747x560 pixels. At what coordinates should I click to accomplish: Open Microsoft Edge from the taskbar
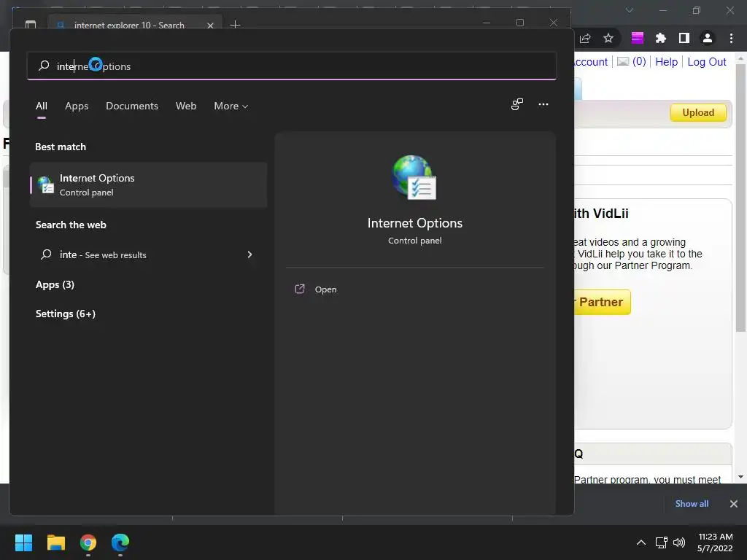pyautogui.click(x=120, y=542)
